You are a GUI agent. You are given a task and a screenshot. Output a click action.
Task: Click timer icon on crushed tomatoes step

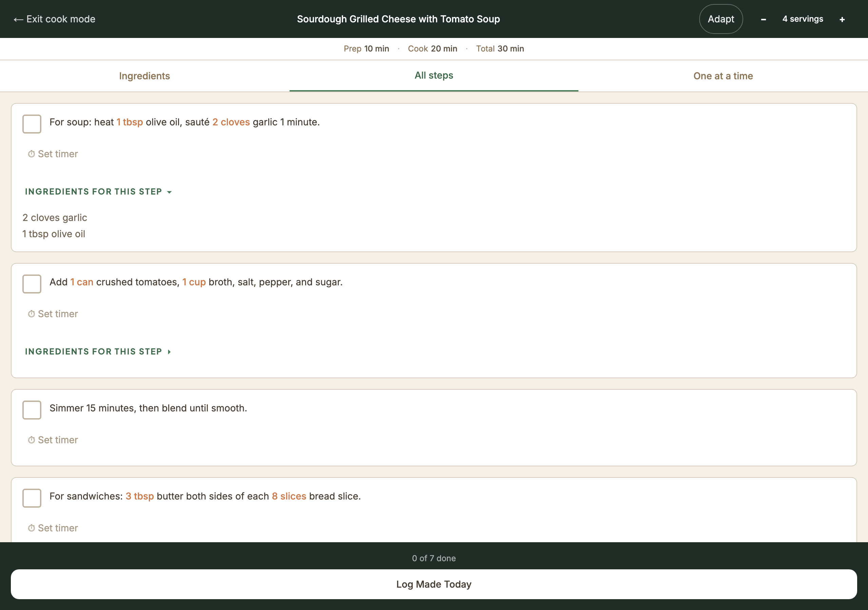tap(32, 314)
